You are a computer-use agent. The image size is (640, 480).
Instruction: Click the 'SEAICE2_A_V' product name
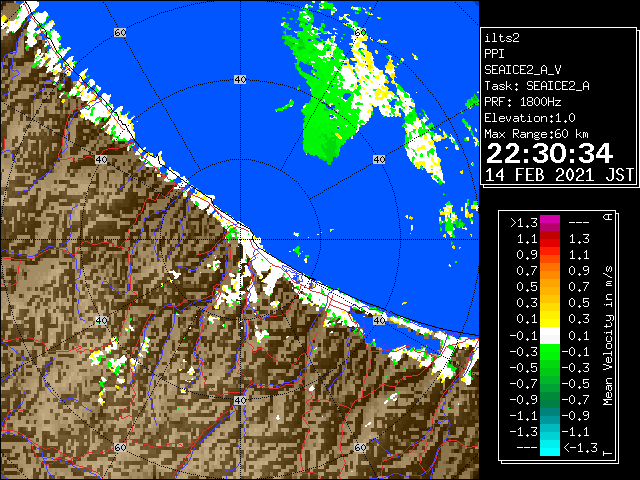pos(522,70)
